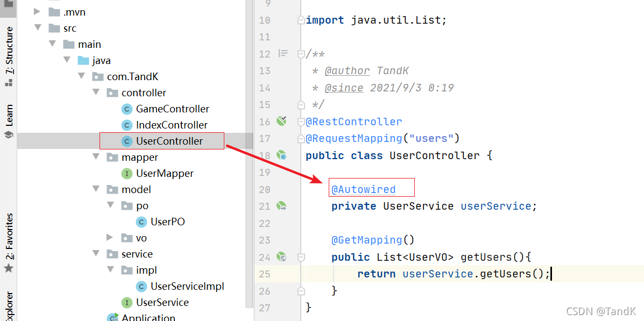This screenshot has height=321, width=644.
Task: Click the @Autowired annotation
Action: coord(364,189)
